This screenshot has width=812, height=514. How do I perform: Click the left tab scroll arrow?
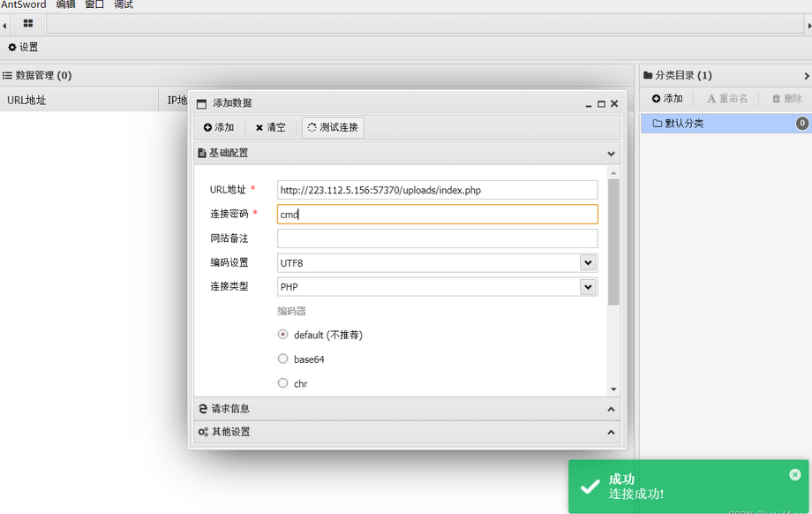pos(4,25)
